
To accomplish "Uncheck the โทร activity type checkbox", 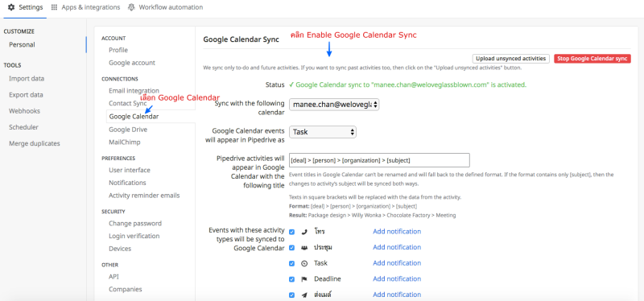I will pos(291,232).
